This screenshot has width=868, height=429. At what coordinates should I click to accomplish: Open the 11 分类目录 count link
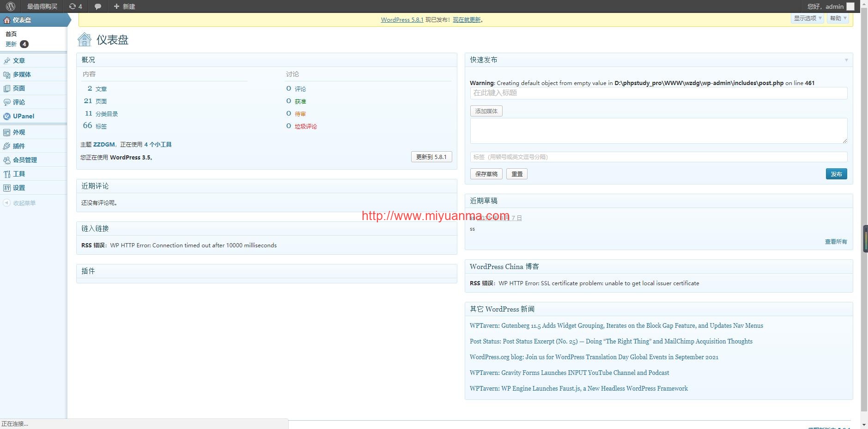(x=101, y=114)
